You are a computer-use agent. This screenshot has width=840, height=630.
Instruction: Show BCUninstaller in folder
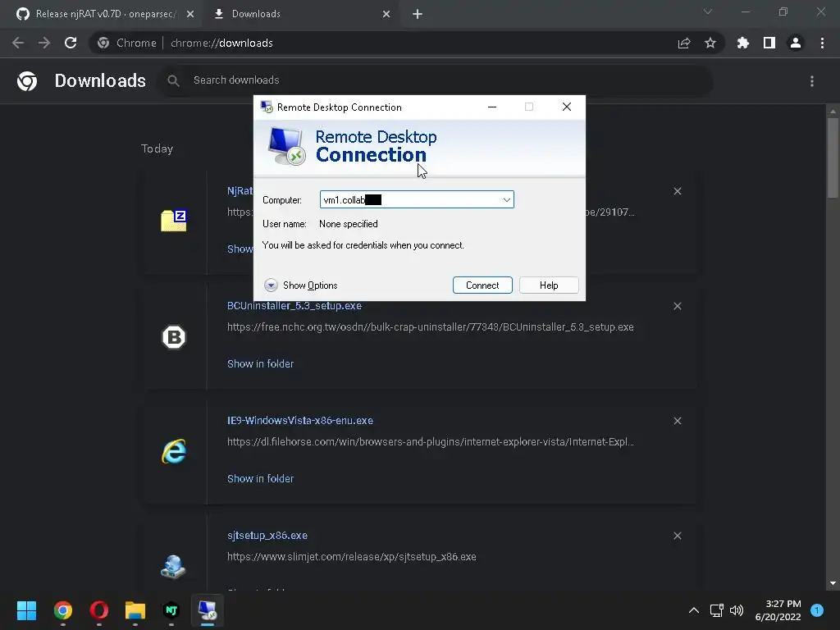tap(260, 363)
